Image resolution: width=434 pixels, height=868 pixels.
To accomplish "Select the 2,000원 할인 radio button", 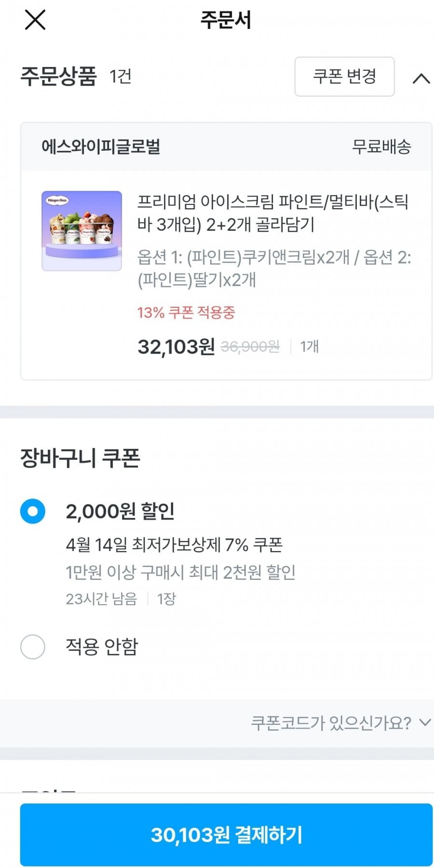I will click(x=33, y=511).
